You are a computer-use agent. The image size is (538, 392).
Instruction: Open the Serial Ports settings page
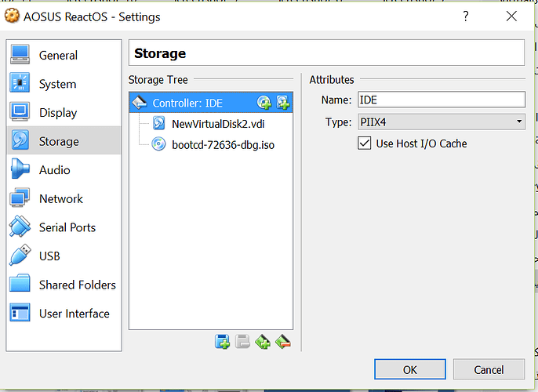pyautogui.click(x=67, y=227)
